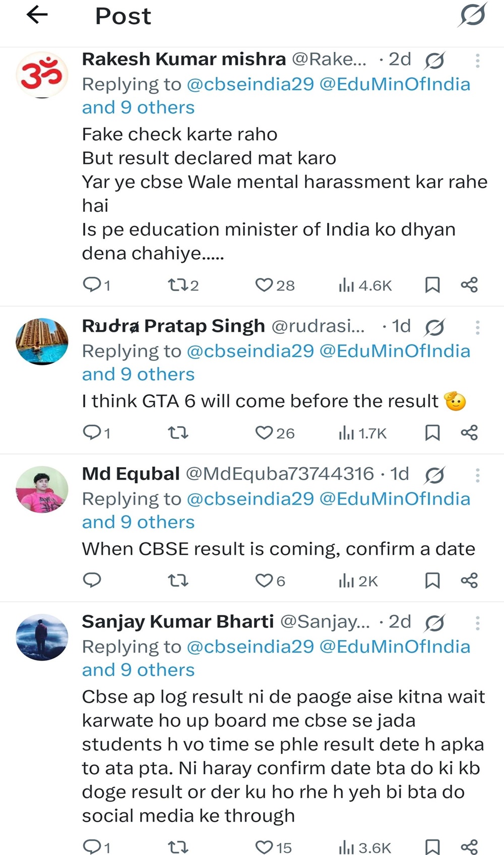Share Md Equbal's reply
The height and width of the screenshot is (855, 504).
coord(469,581)
